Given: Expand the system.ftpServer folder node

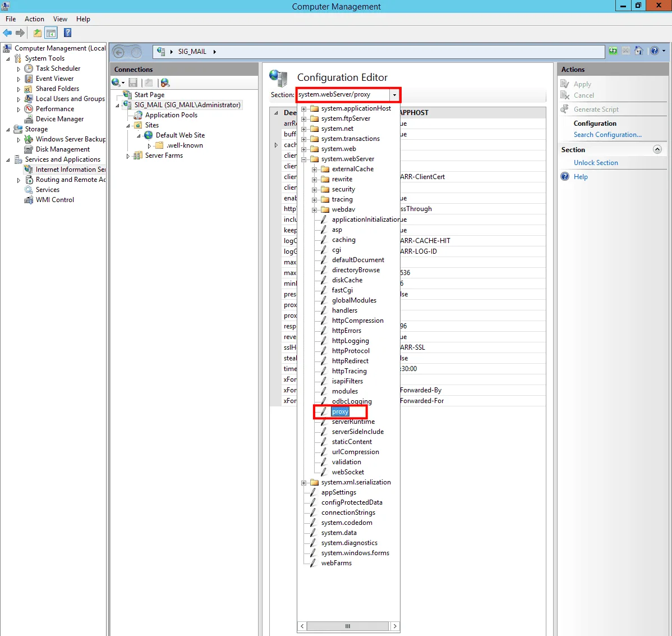Looking at the screenshot, I should 304,119.
